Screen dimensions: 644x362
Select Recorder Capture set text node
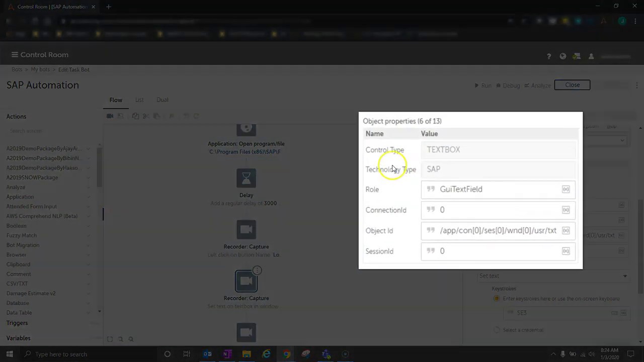tap(246, 281)
